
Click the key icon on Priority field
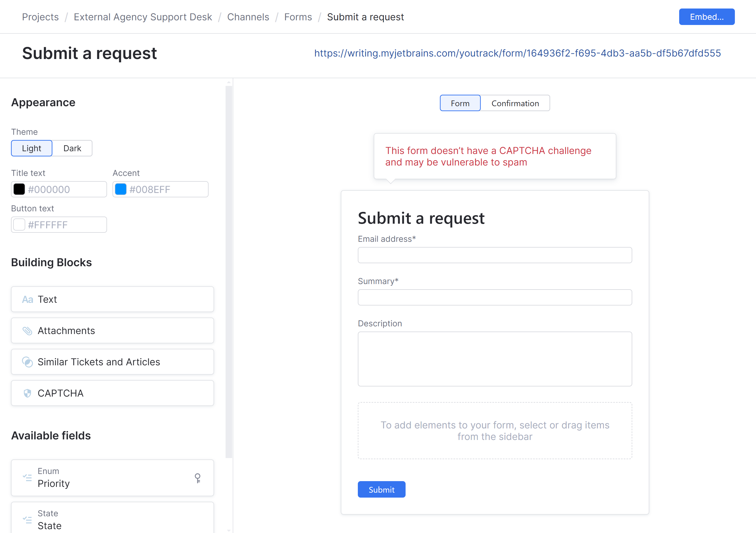[x=198, y=478]
